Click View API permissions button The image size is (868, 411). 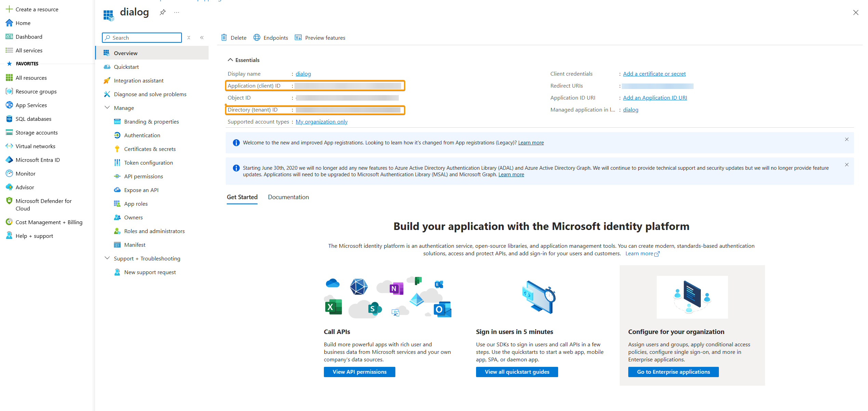click(359, 372)
